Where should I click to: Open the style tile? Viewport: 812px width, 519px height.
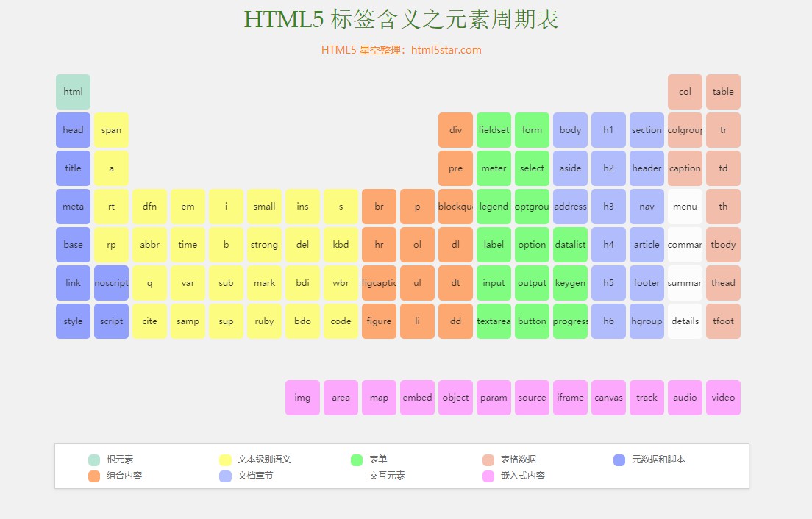click(73, 321)
